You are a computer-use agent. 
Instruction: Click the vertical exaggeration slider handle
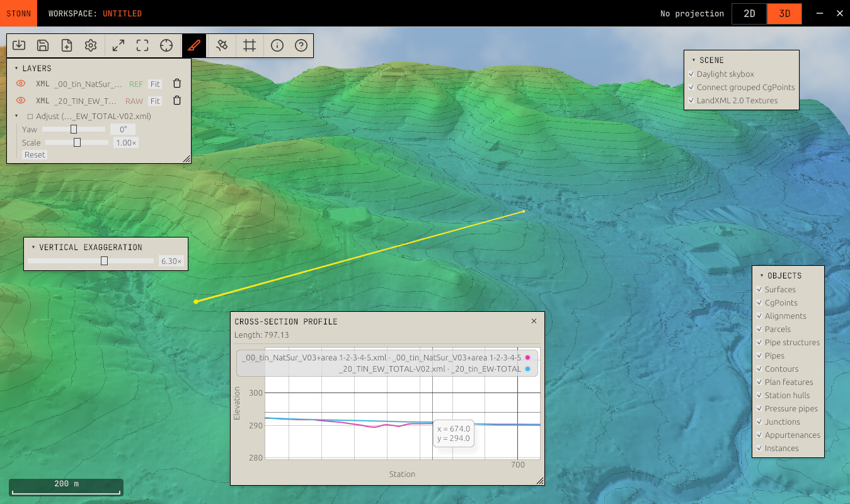tap(105, 261)
